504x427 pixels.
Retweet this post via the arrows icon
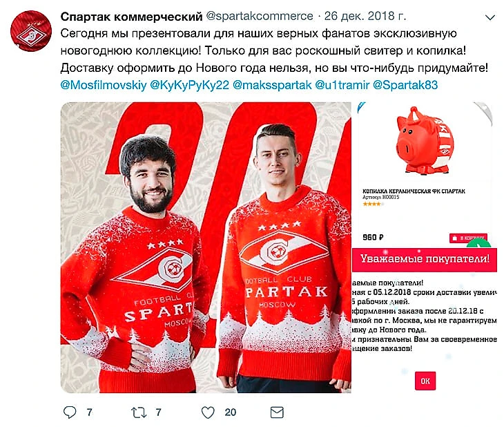click(139, 412)
